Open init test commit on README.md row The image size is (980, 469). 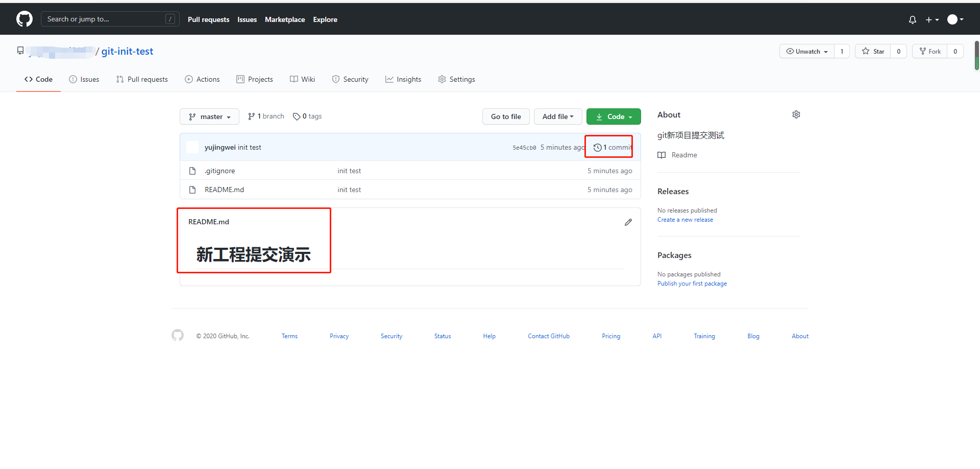[x=349, y=190]
